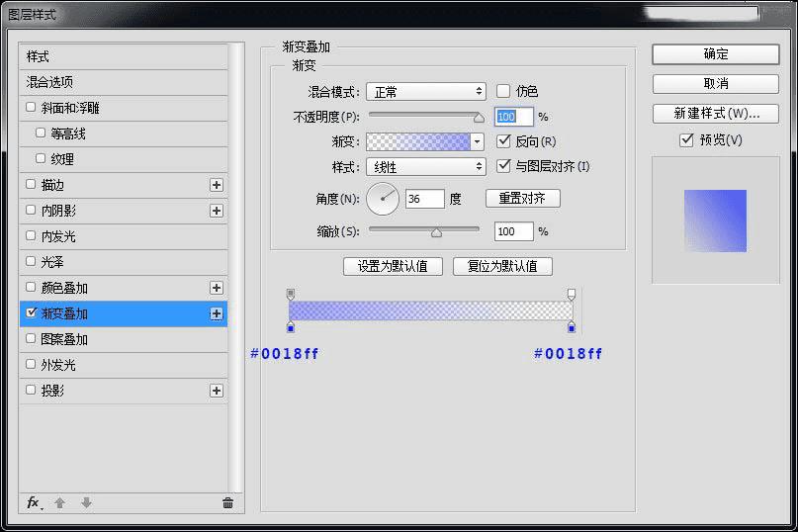Open 图案叠加 settings from list
This screenshot has width=798, height=532.
coord(124,339)
